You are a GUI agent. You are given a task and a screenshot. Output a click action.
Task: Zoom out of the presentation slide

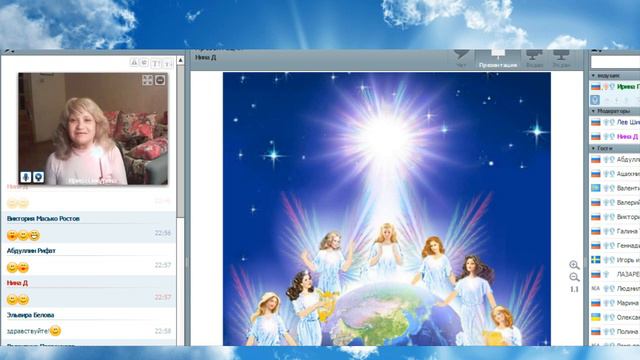coord(574,278)
